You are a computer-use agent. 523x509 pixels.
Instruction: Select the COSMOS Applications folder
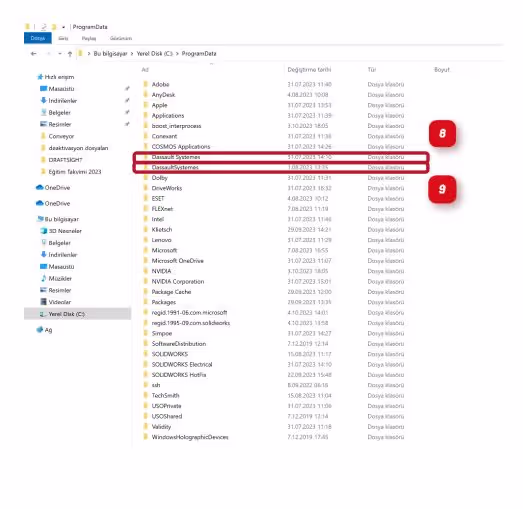pos(181,147)
